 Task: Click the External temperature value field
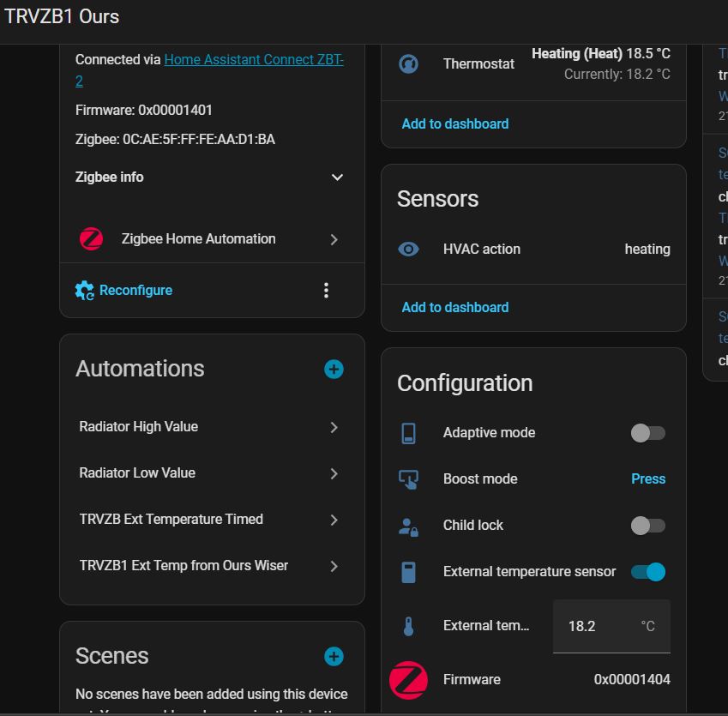[600, 626]
